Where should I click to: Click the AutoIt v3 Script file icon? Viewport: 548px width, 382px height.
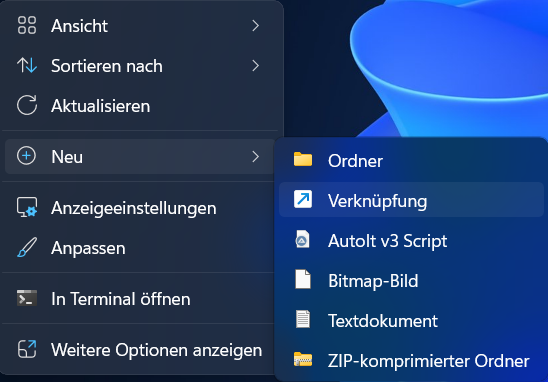pyautogui.click(x=303, y=239)
